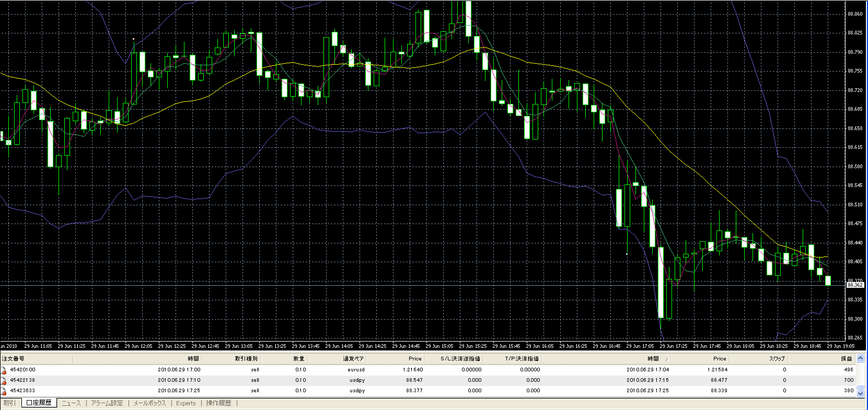Open the アラーム設定 tab
Screen dimensions: 868x410
pos(107,403)
